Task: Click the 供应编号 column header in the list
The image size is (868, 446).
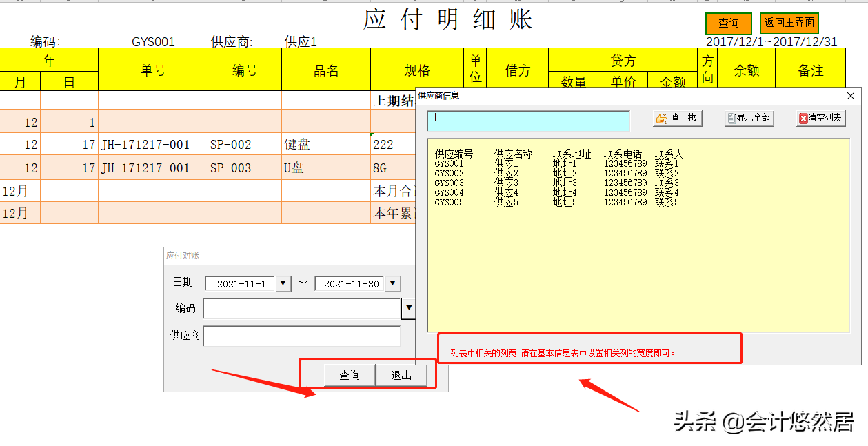Action: pyautogui.click(x=454, y=154)
